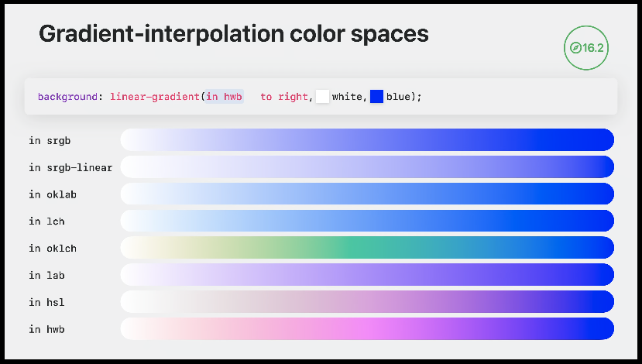Select the white color swatch in code
The width and height of the screenshot is (642, 364).
click(323, 97)
